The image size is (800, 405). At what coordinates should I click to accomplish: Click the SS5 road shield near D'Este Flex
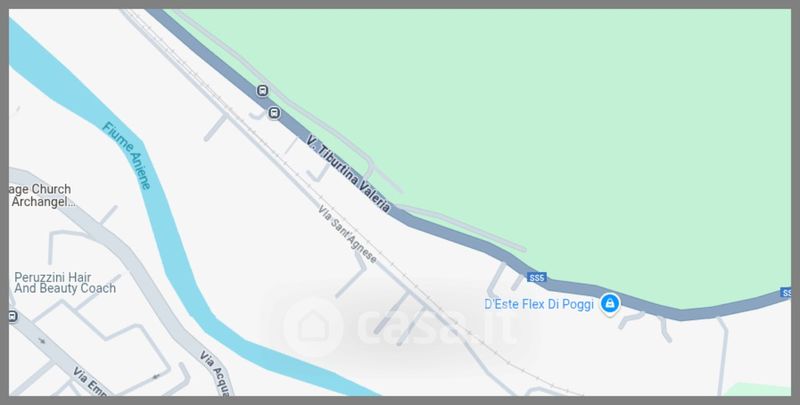(x=537, y=277)
